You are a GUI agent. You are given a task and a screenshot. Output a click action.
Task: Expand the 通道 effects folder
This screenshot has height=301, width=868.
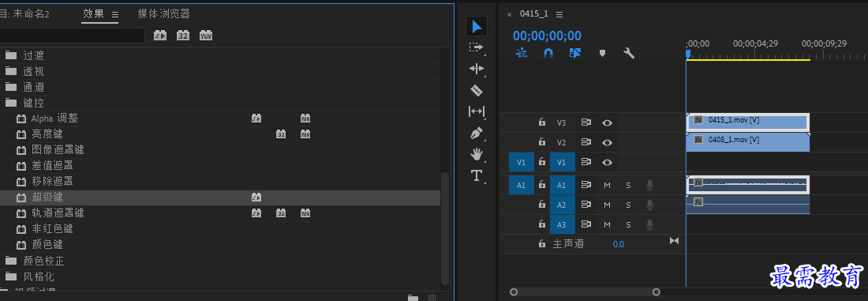(x=10, y=87)
